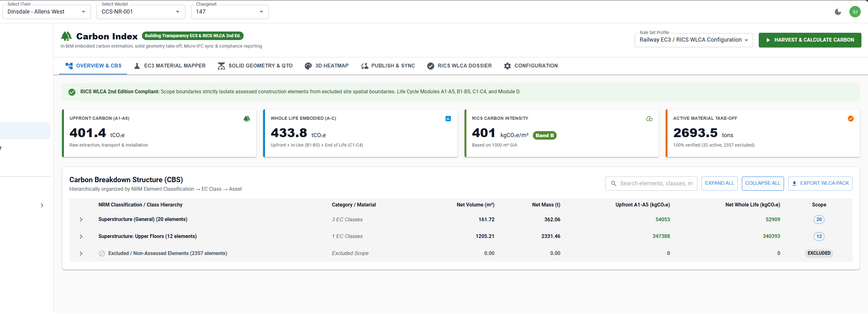Click scope badge 12 for Upper Floors

(x=819, y=236)
